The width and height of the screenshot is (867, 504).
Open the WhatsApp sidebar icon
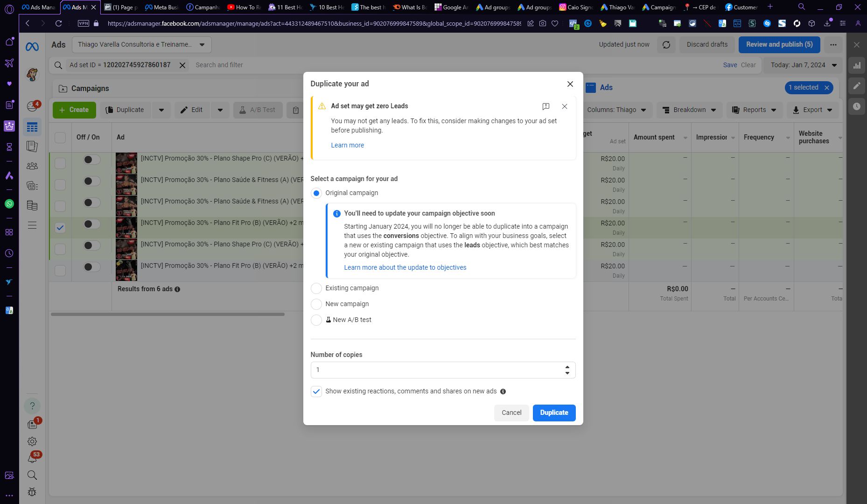coord(9,204)
